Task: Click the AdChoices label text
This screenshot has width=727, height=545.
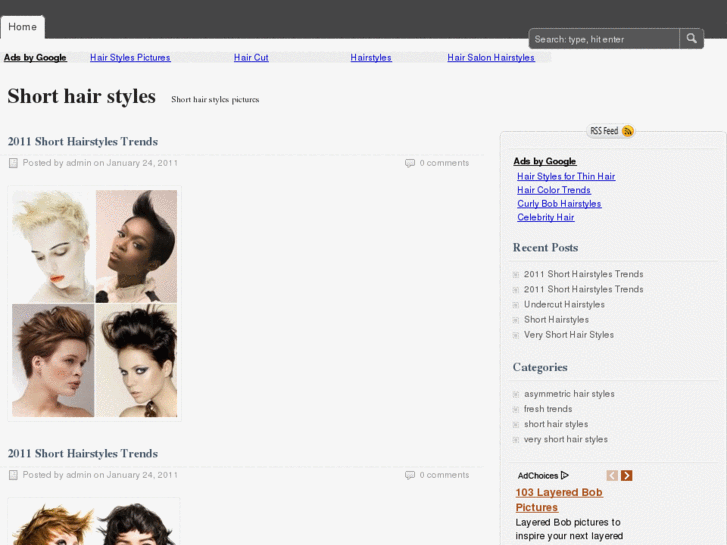Action: [538, 476]
